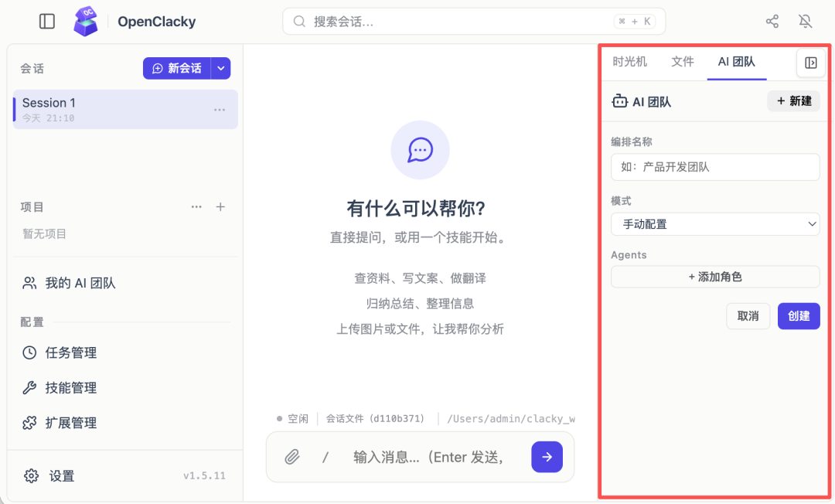The width and height of the screenshot is (835, 504).
Task: Click the 会话文件 (d110b371) status entry
Action: [376, 419]
